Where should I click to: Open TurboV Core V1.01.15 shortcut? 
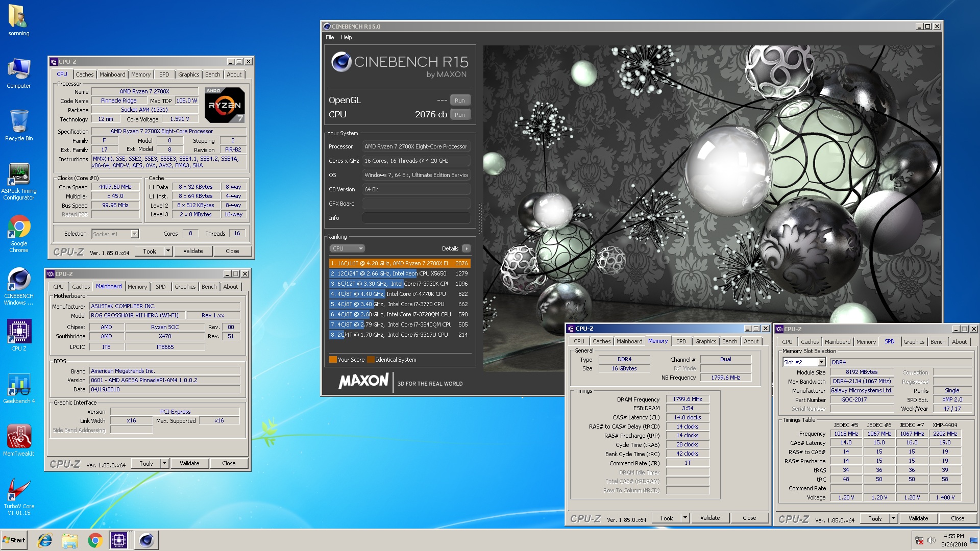[x=18, y=496]
